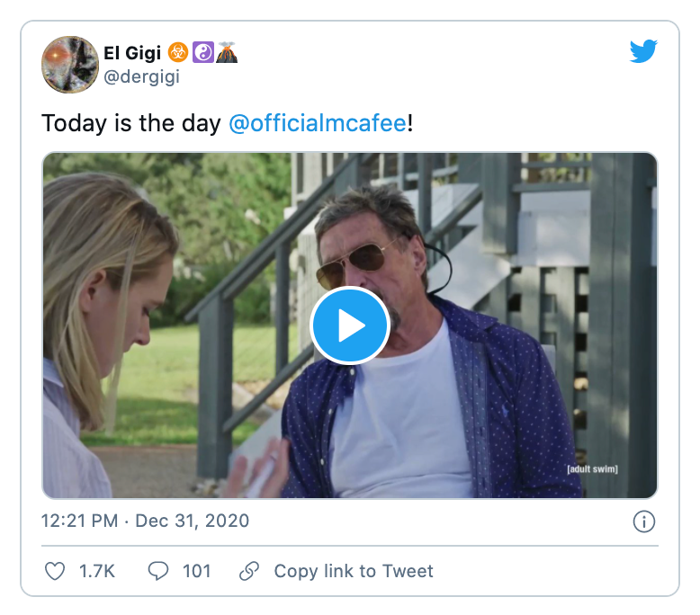The height and width of the screenshot is (615, 700).
Task: Open the tweet info circle icon
Action: tap(643, 521)
